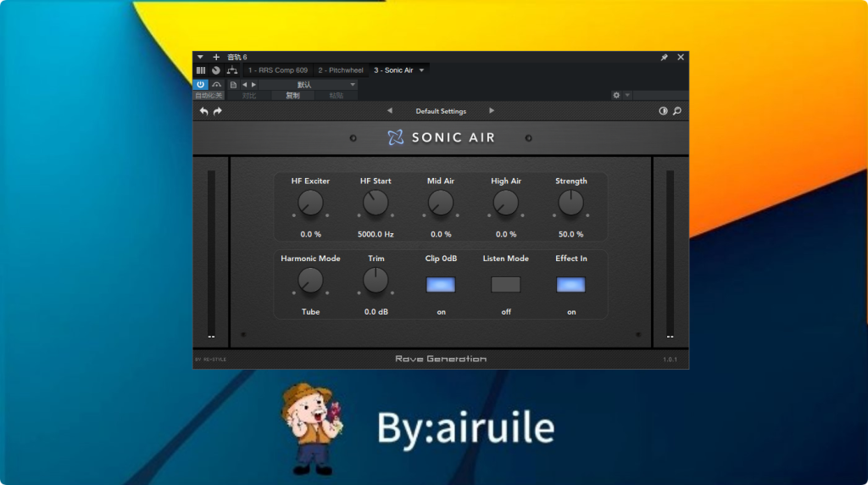The height and width of the screenshot is (485, 868).
Task: Close the Sonic Air plugin window
Action: click(x=681, y=57)
